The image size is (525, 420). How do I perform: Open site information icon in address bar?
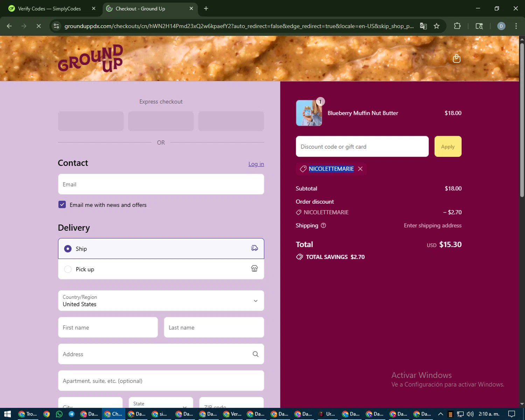pyautogui.click(x=56, y=26)
